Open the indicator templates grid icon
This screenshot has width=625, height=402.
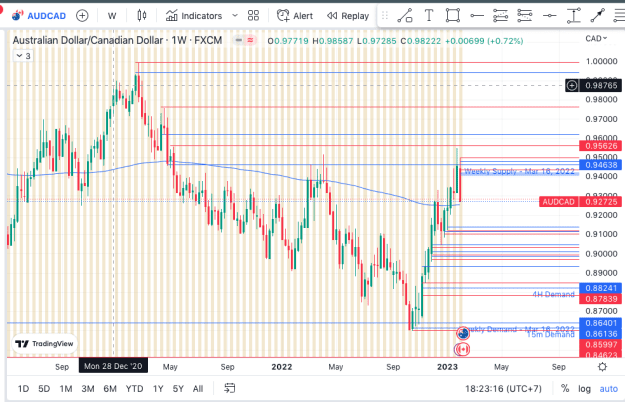[253, 16]
